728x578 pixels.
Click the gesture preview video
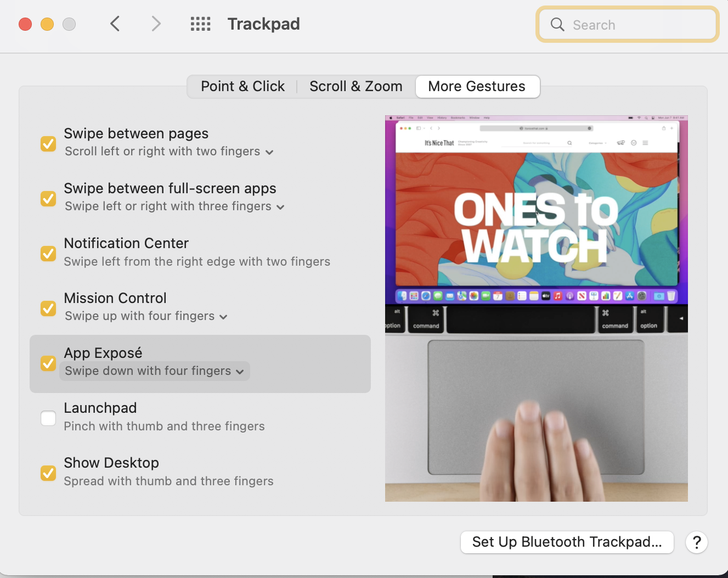click(537, 308)
